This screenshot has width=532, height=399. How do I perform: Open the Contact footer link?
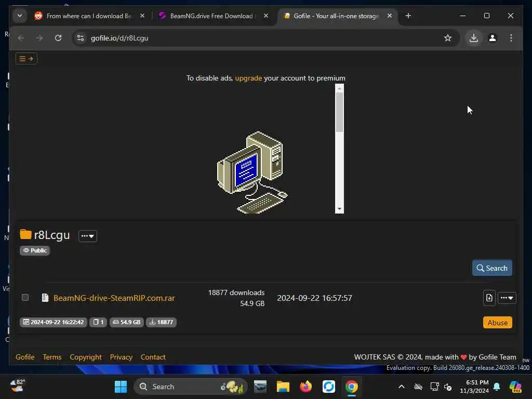pos(153,357)
